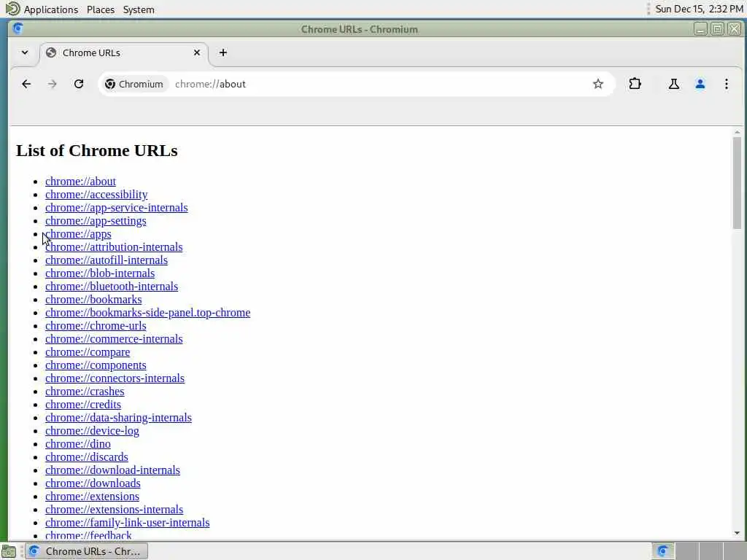Reload the current page
747x560 pixels.
point(79,85)
